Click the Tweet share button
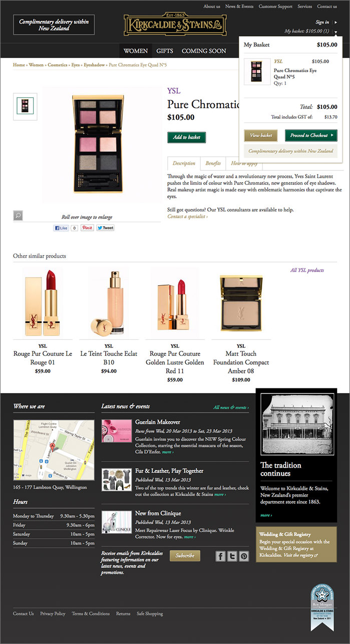The image size is (350, 644). 105,228
